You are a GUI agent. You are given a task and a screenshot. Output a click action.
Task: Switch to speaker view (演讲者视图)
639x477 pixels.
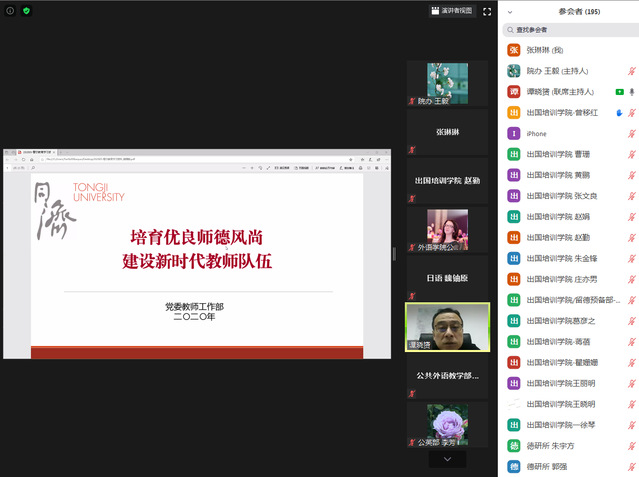click(451, 11)
